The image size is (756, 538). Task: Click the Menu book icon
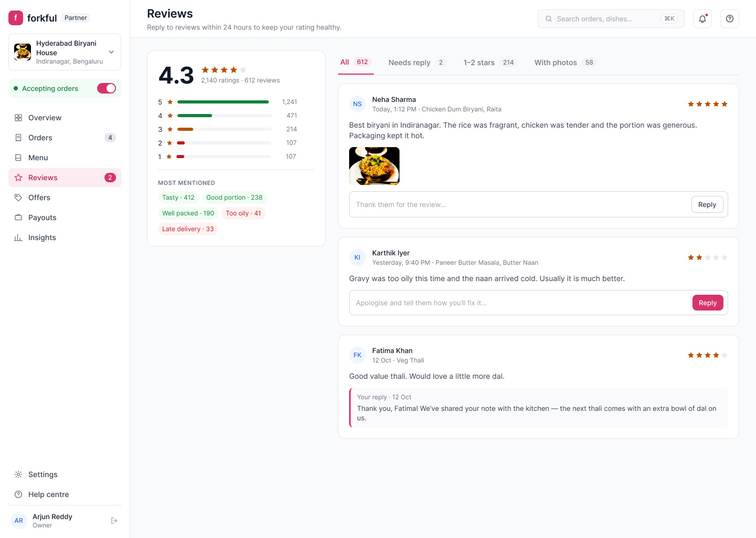pyautogui.click(x=18, y=158)
